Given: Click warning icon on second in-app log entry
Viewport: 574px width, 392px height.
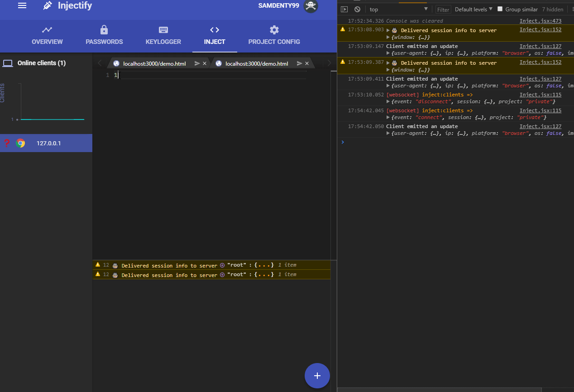Looking at the screenshot, I should click(x=98, y=274).
